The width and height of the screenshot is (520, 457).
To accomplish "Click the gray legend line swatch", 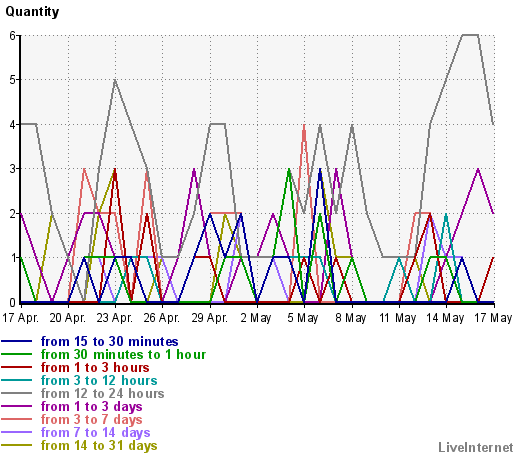I will click(17, 393).
